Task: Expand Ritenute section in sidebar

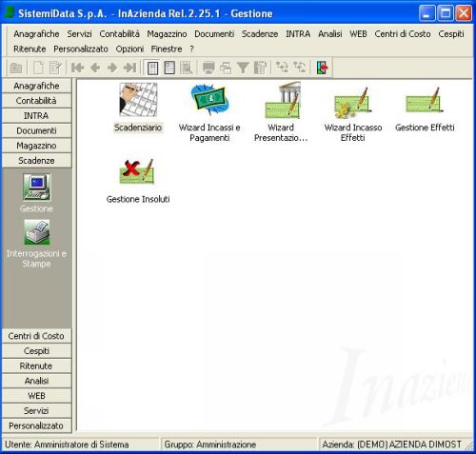Action: [36, 365]
